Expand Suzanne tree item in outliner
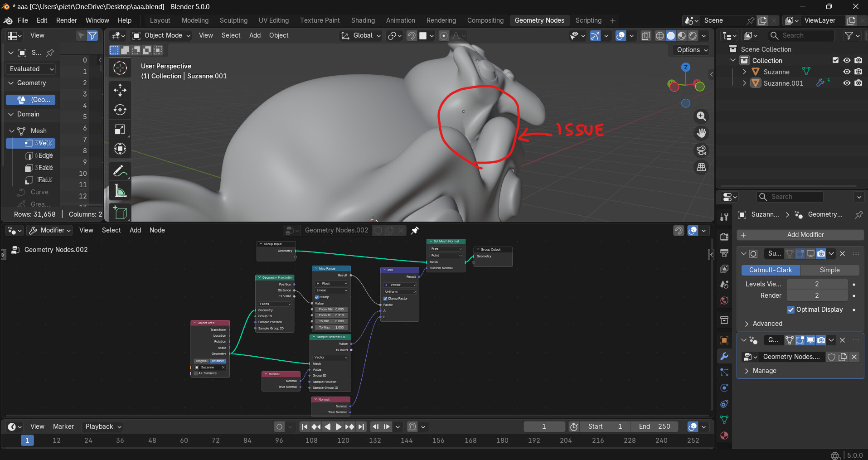Viewport: 868px width, 460px height. pyautogui.click(x=744, y=72)
